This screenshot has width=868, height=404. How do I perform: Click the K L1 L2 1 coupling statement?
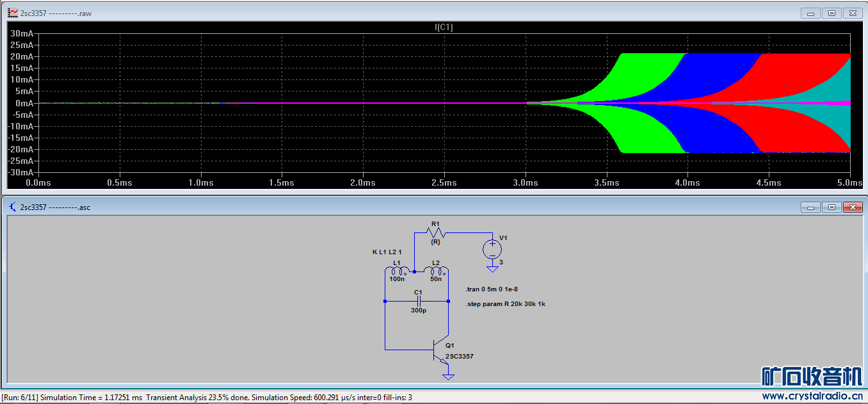click(387, 252)
